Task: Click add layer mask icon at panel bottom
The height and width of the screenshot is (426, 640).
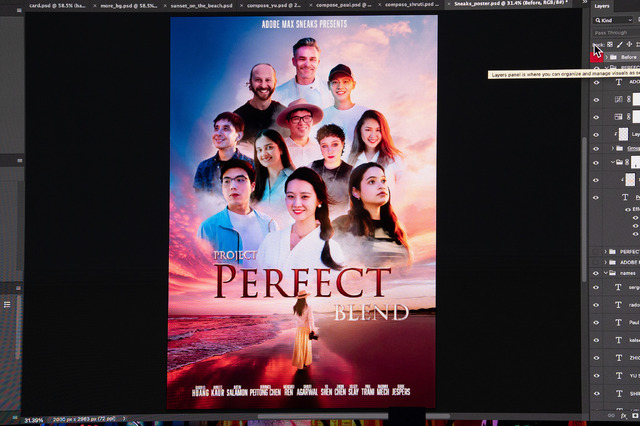Action: (x=635, y=416)
